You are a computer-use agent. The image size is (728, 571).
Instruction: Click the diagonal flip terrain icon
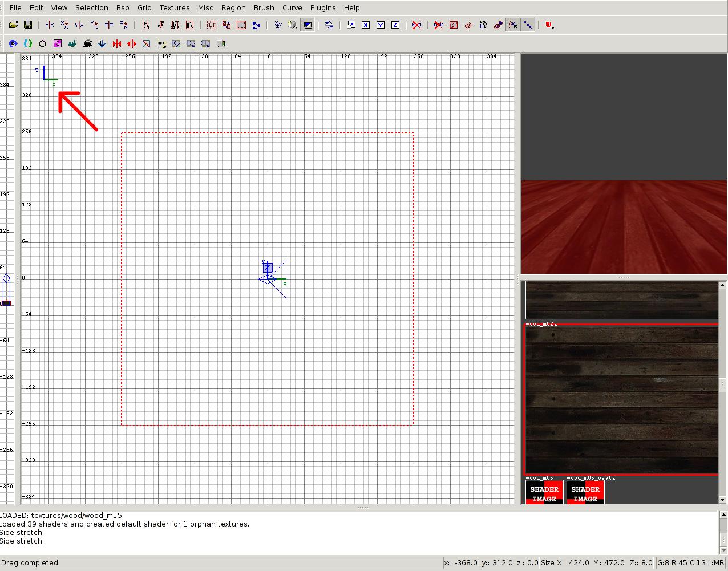(147, 43)
